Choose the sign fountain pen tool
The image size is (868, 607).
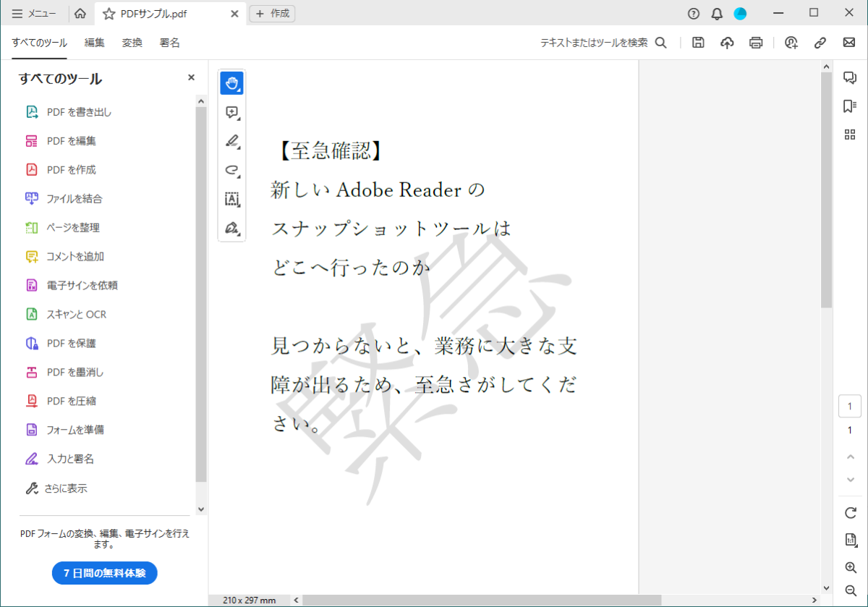coord(231,228)
